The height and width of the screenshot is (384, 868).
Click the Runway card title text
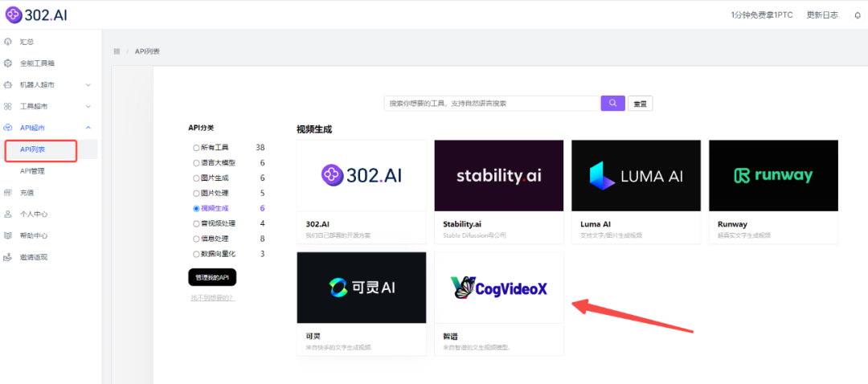coord(732,224)
